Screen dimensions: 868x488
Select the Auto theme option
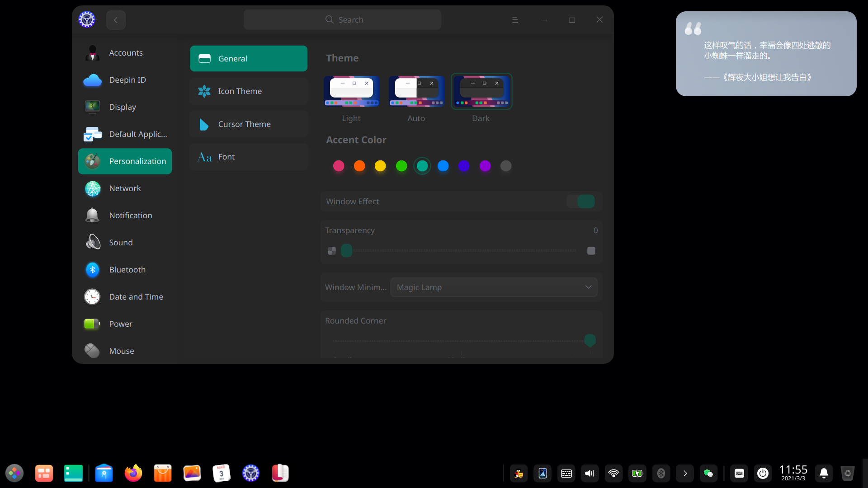click(416, 92)
